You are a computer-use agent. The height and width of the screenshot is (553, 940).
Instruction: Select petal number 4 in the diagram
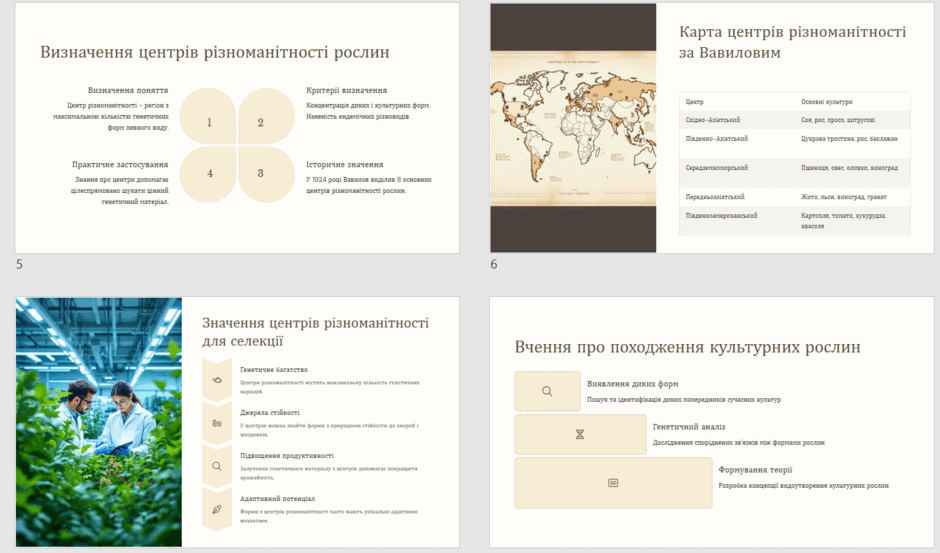pyautogui.click(x=208, y=175)
